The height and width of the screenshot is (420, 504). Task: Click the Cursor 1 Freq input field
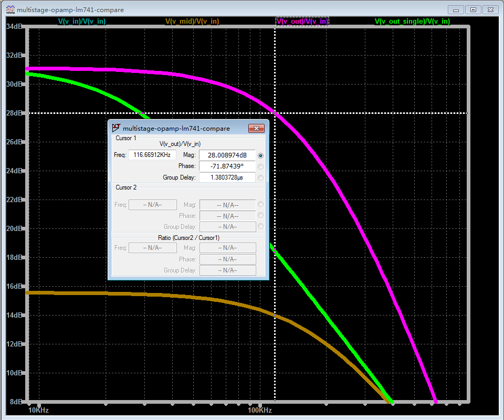[152, 155]
